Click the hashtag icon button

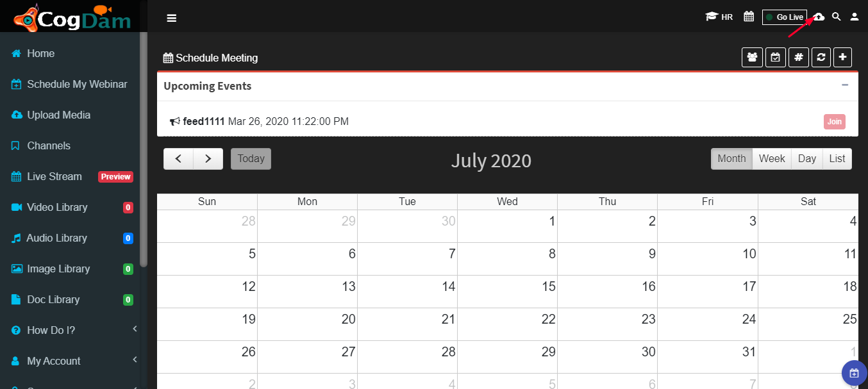798,57
